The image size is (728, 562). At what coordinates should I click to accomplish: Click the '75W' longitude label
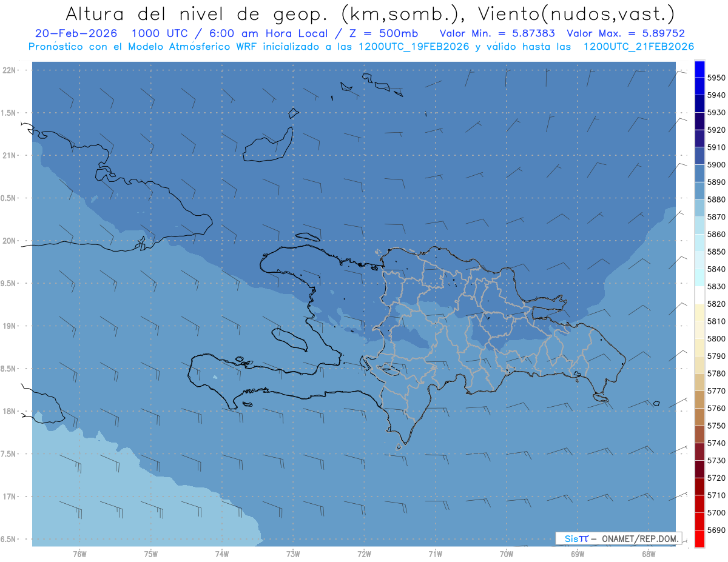tap(150, 554)
